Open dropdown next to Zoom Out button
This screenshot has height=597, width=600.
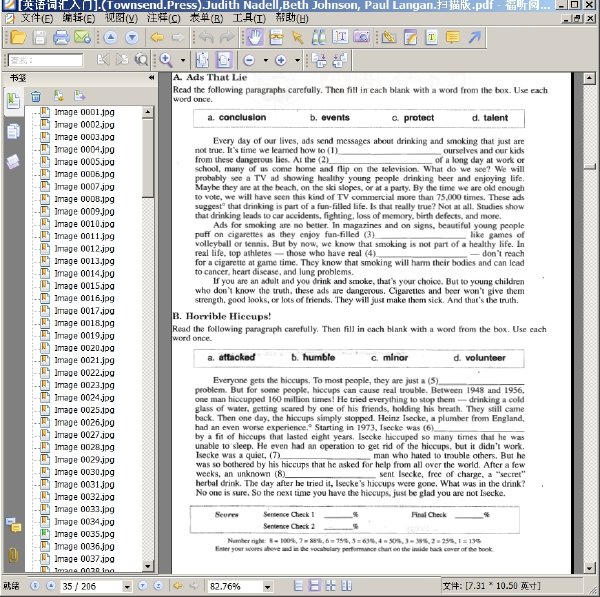pyautogui.click(x=266, y=60)
